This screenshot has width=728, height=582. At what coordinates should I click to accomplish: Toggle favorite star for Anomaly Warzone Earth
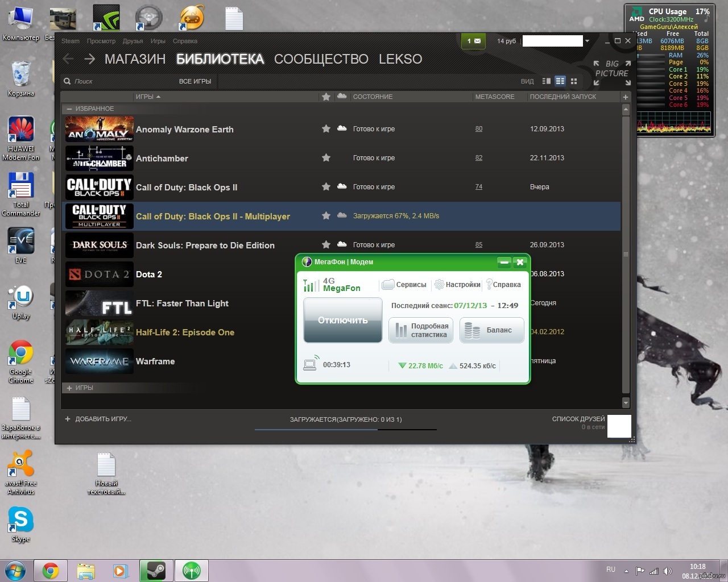[326, 129]
